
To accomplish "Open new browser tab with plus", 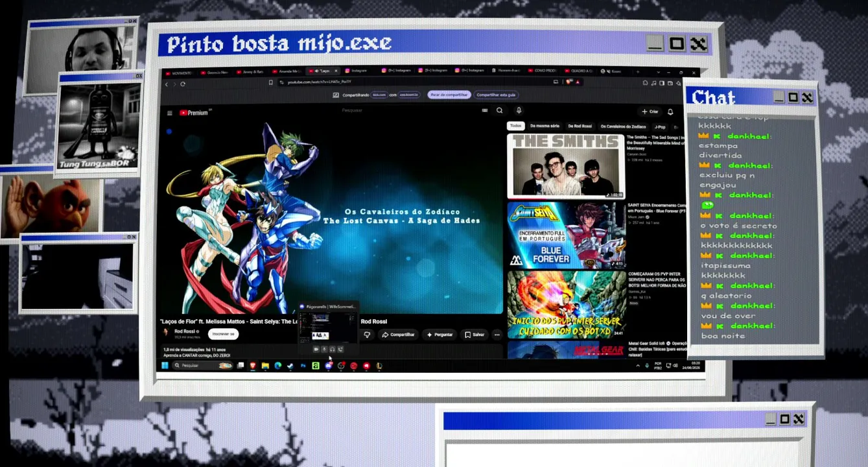I will (637, 71).
